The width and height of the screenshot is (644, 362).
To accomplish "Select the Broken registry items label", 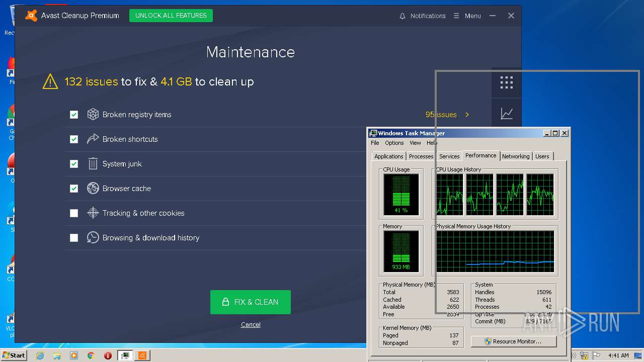I will [x=137, y=115].
